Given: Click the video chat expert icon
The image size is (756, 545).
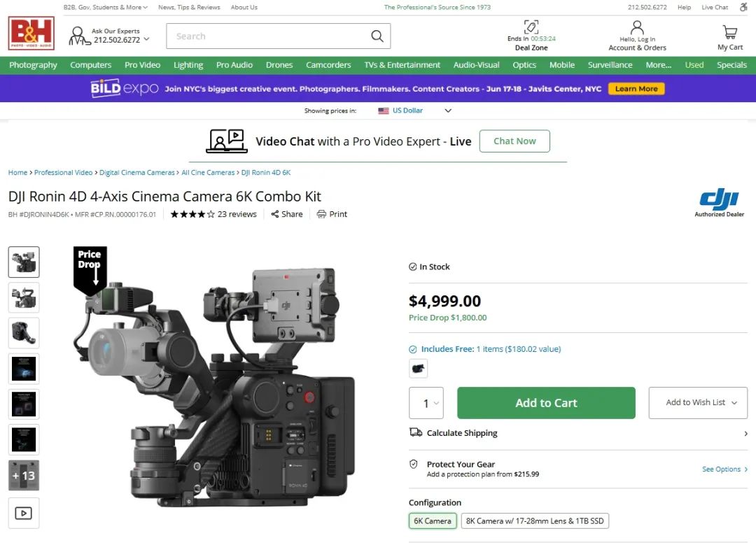Looking at the screenshot, I should [x=227, y=141].
